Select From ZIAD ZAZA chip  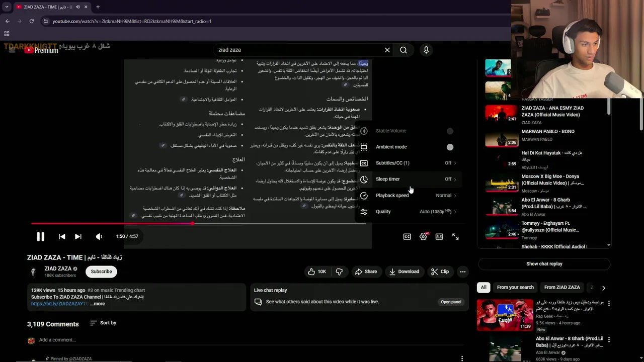click(x=562, y=287)
